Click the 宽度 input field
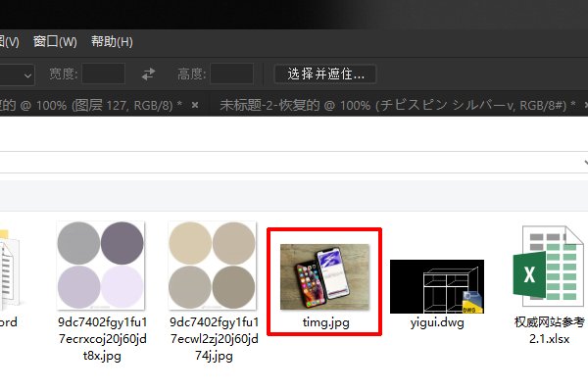 coord(103,73)
